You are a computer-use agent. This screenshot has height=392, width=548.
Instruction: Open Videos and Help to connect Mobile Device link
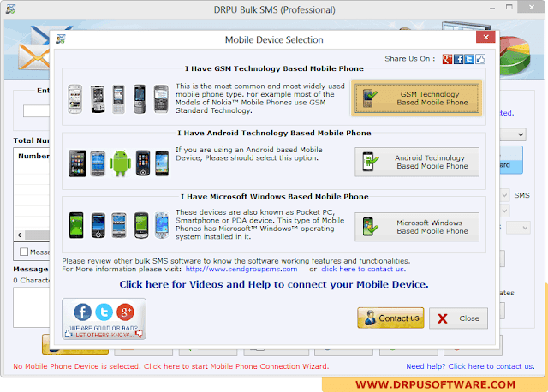274,284
